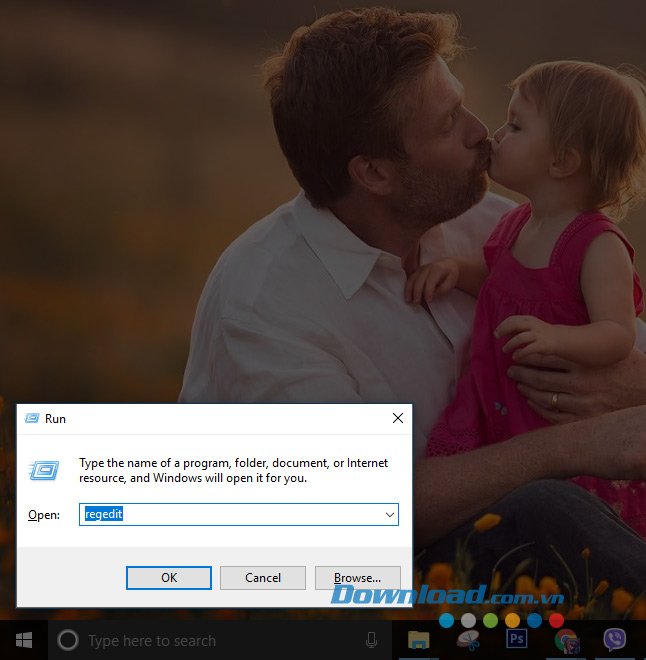Click the 'Open:' label in Run dialog
The width and height of the screenshot is (646, 660).
[44, 515]
